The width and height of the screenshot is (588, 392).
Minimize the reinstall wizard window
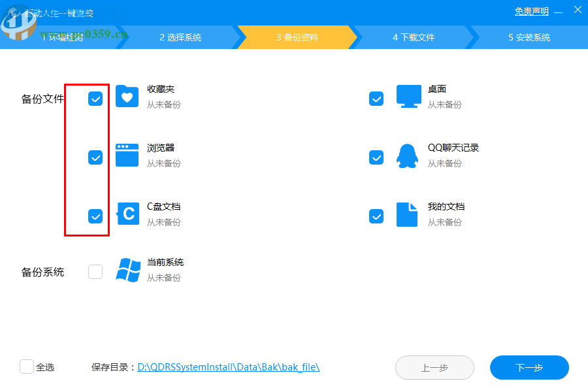(559, 12)
